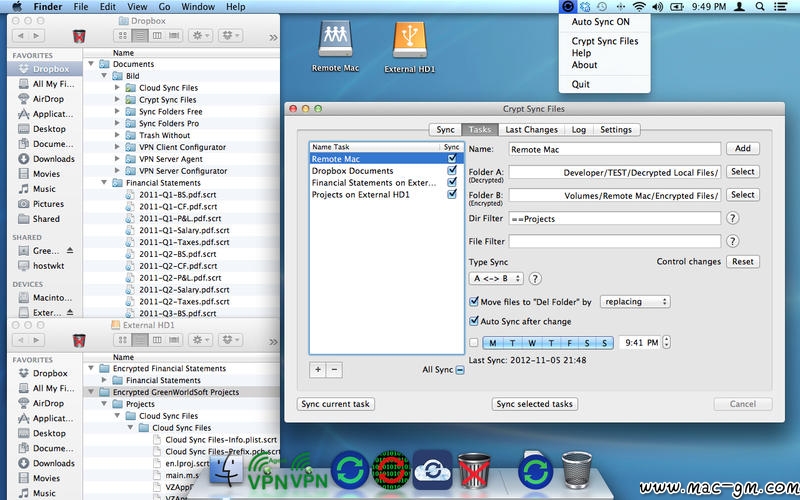Open Finder from the Dock
The width and height of the screenshot is (800, 500).
pos(226,470)
